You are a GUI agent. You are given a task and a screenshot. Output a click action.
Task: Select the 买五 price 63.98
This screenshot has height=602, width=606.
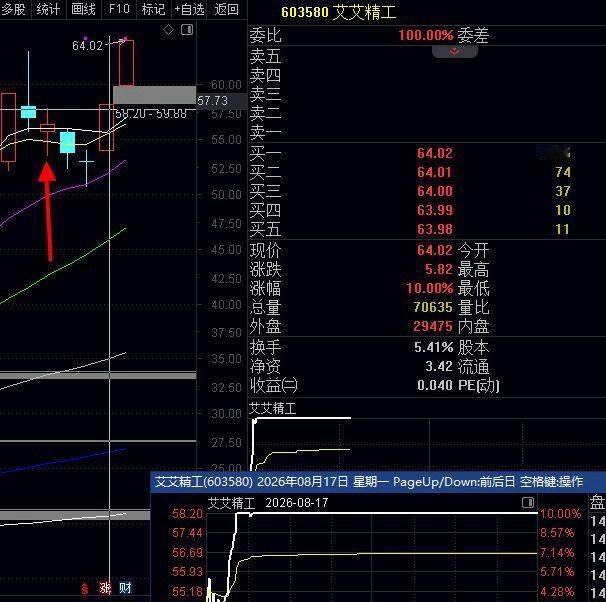point(435,229)
